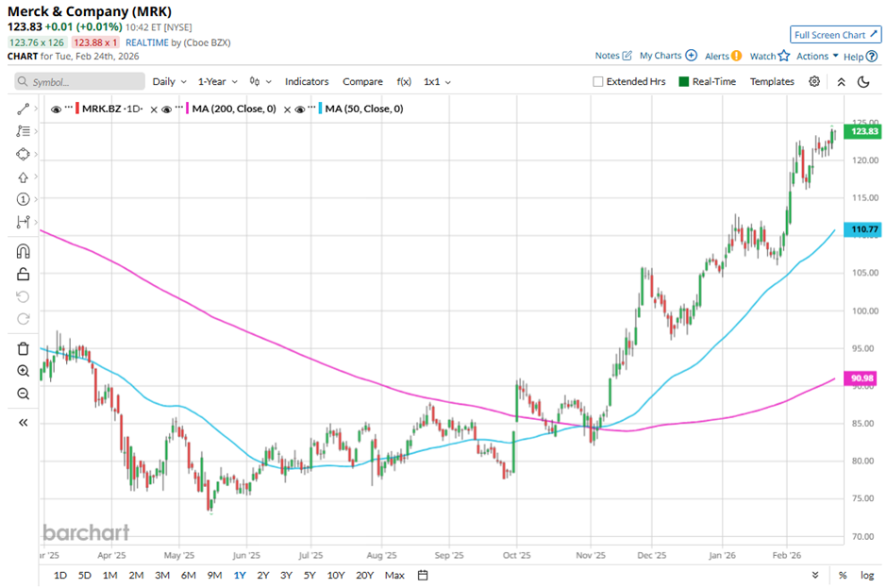Expand the 1-Year period dropdown
The image size is (887, 588).
tap(218, 82)
